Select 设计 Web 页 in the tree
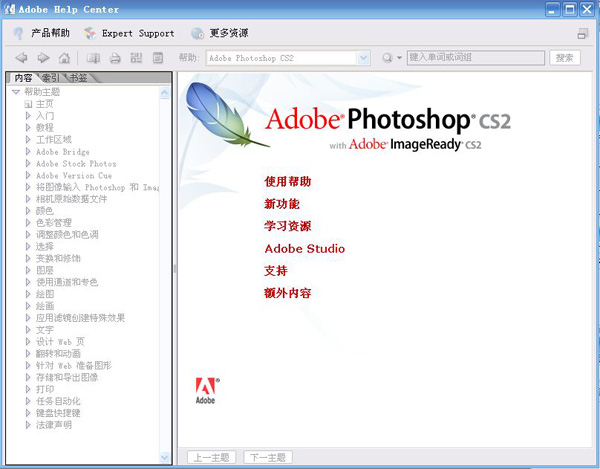This screenshot has width=600, height=469. pyautogui.click(x=60, y=342)
